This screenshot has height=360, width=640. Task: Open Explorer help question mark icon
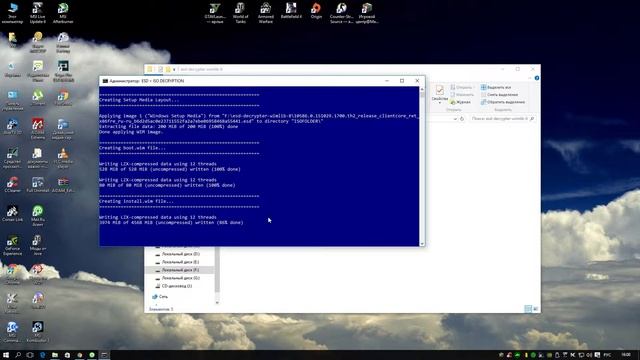pos(537,78)
